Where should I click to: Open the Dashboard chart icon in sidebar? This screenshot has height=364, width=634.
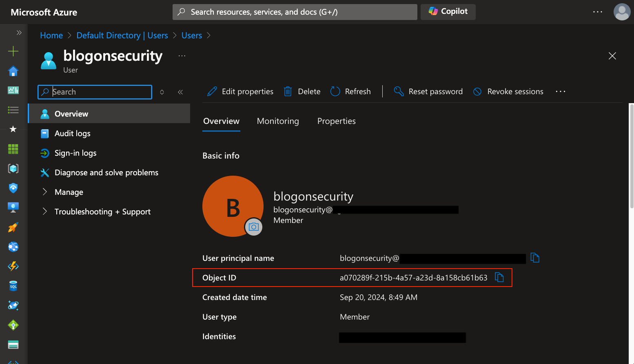coord(13,90)
